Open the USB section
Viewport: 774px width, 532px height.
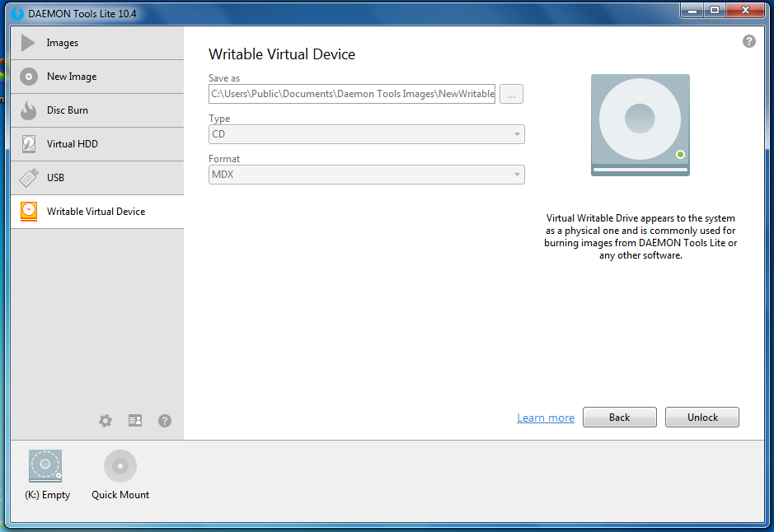[x=97, y=178]
